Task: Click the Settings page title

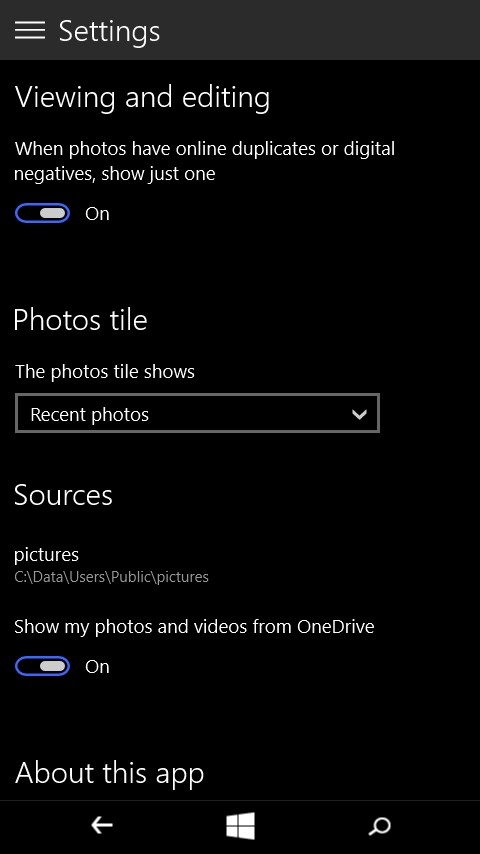Action: pos(110,30)
